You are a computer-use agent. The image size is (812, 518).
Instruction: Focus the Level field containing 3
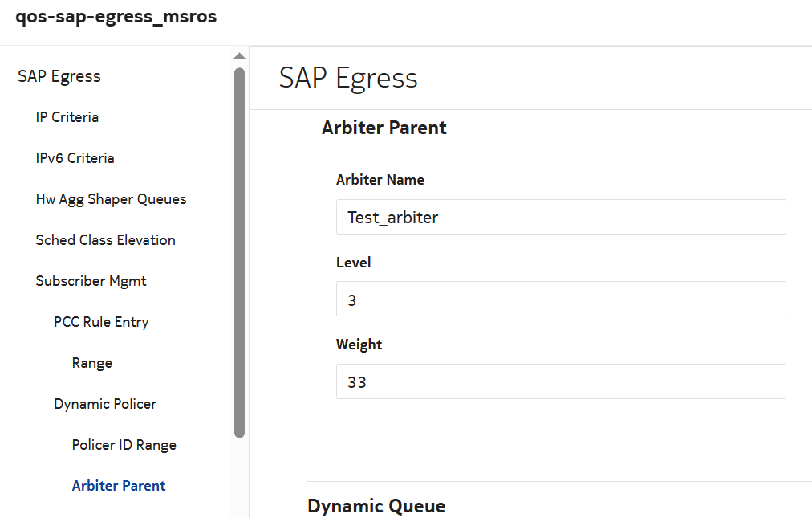[x=560, y=299]
